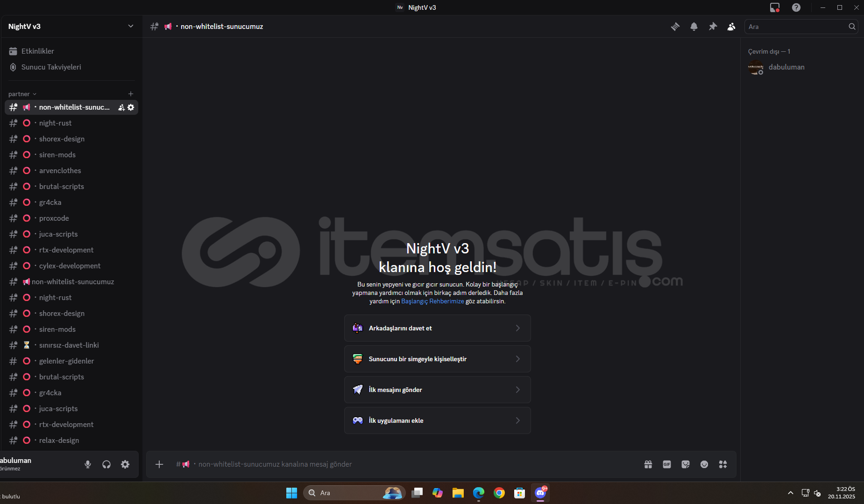
Task: Edit channel settings gear for non-whitelist-sunucumuz
Action: 131,107
